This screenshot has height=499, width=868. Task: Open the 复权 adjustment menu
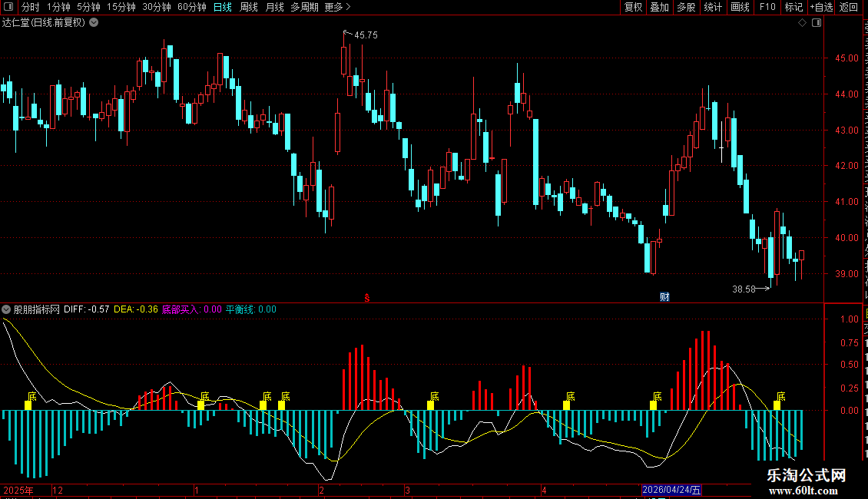tap(633, 7)
